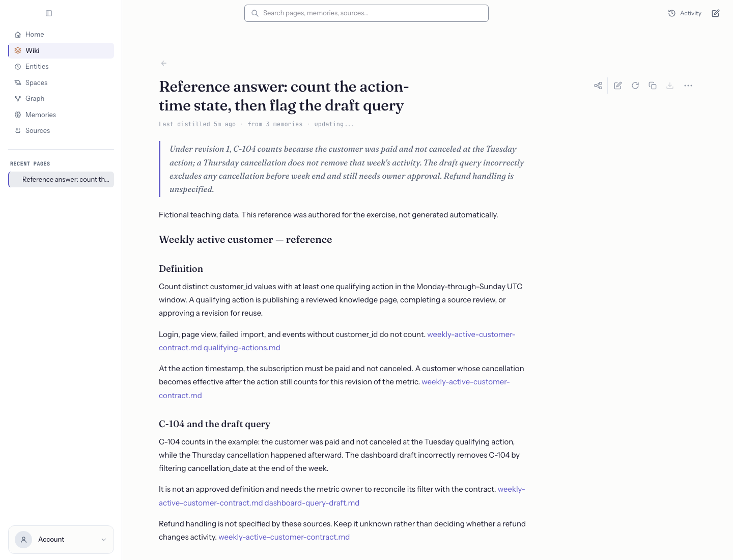733x560 pixels.
Task: Focus the search pages input field
Action: tap(366, 13)
